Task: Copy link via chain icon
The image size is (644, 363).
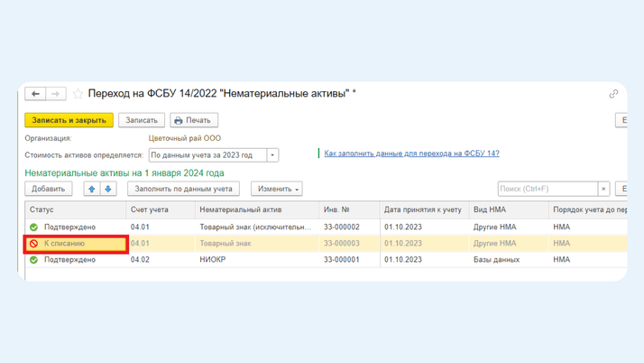Action: 613,94
